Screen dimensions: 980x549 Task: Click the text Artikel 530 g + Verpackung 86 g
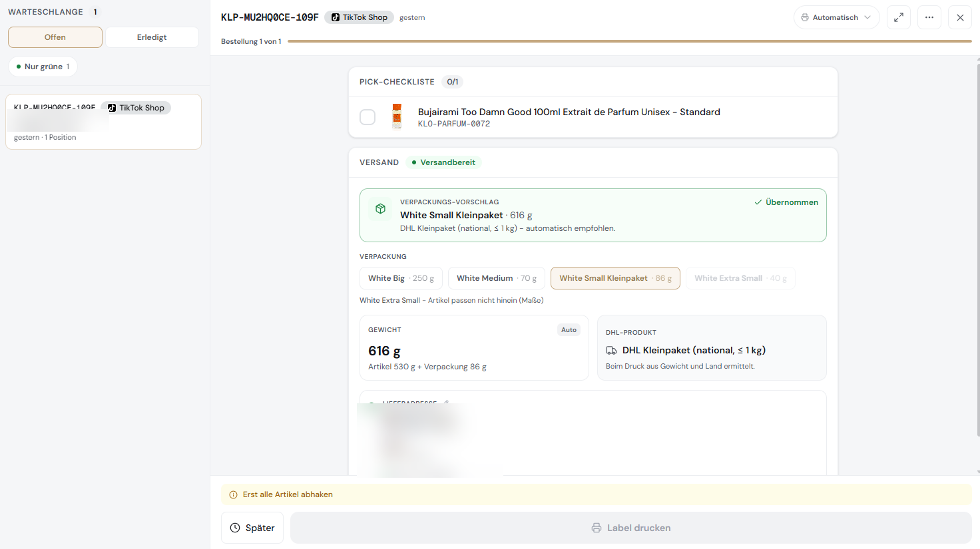(x=427, y=367)
